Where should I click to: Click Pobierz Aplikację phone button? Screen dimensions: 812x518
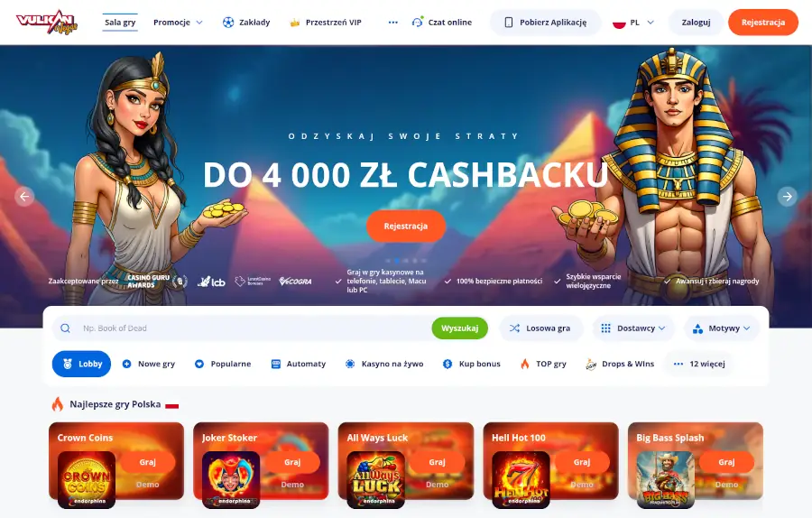point(546,23)
